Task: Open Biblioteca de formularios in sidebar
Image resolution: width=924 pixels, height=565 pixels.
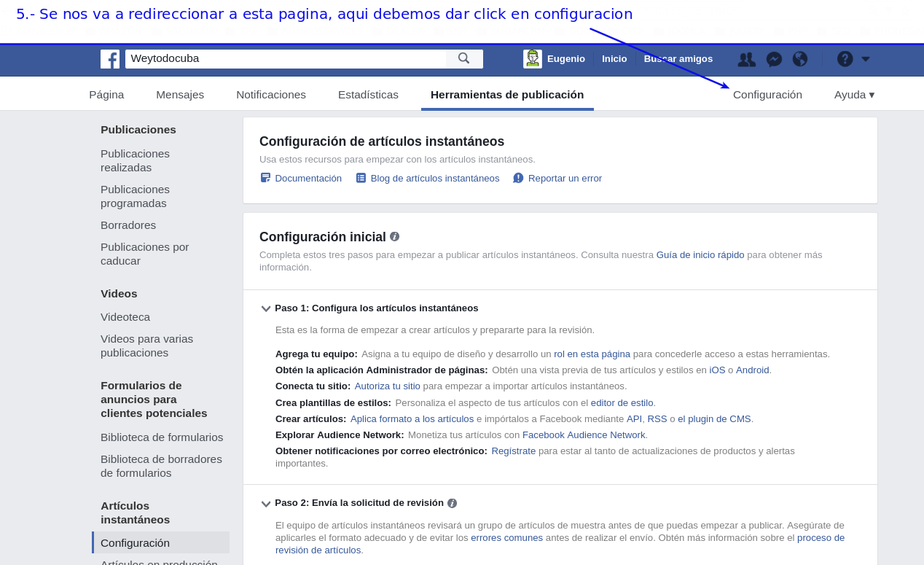Action: [162, 437]
